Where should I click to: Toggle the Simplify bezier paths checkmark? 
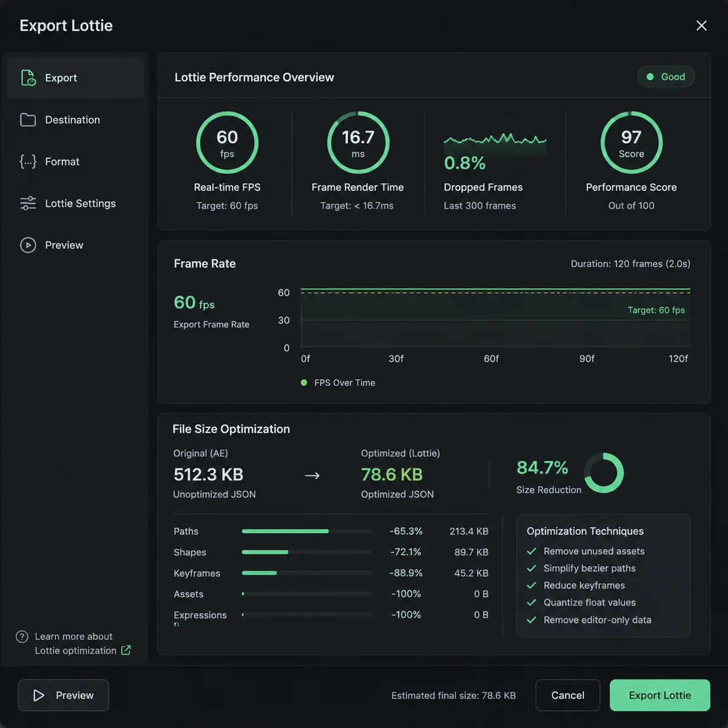(531, 568)
